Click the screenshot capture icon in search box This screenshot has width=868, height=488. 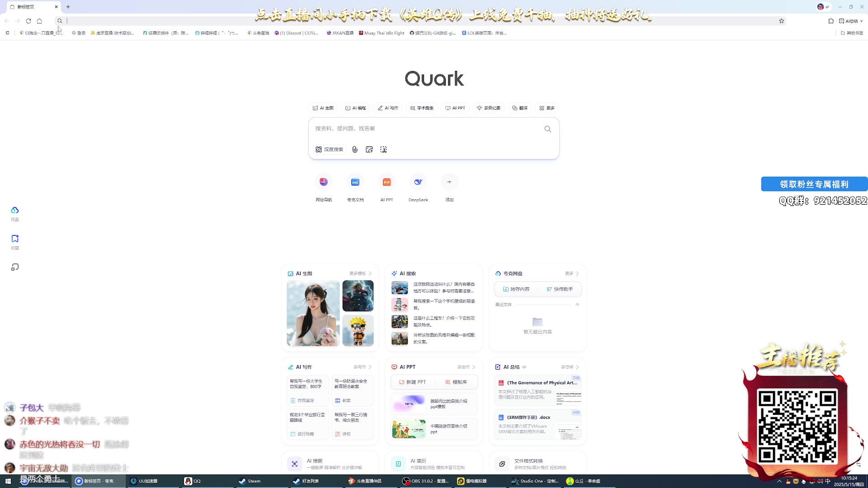point(383,150)
